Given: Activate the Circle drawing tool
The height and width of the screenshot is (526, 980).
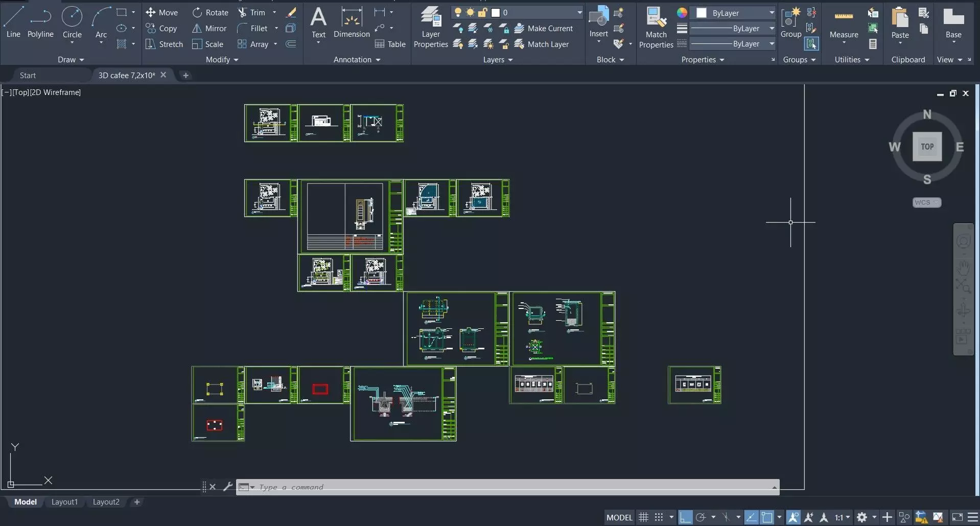Looking at the screenshot, I should pos(72,23).
